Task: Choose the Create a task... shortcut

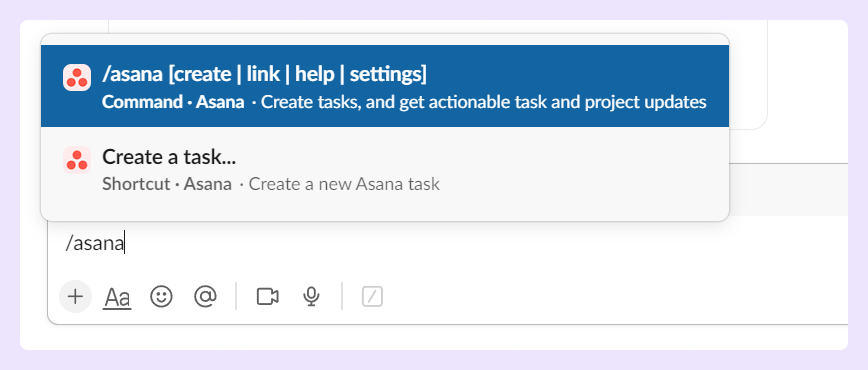Action: [x=385, y=169]
